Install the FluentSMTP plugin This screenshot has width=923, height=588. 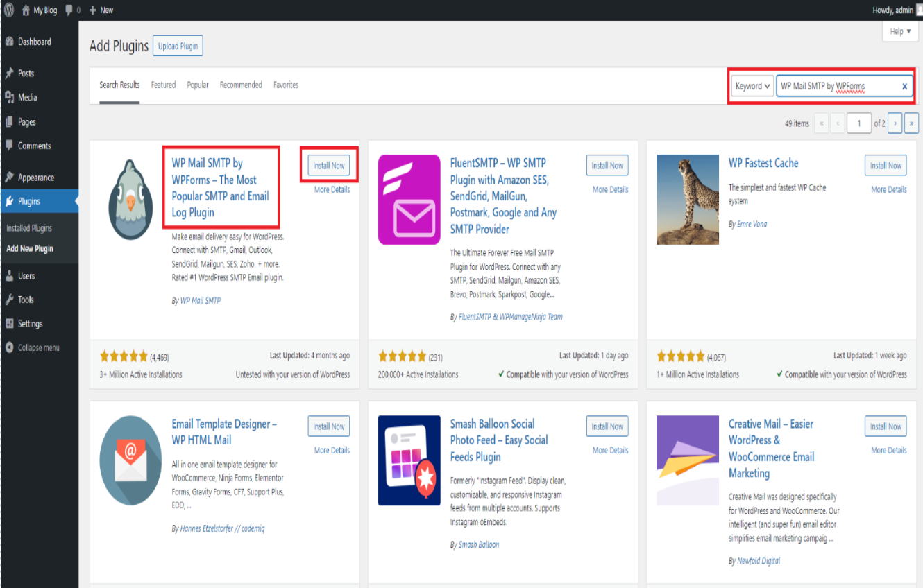pos(607,166)
